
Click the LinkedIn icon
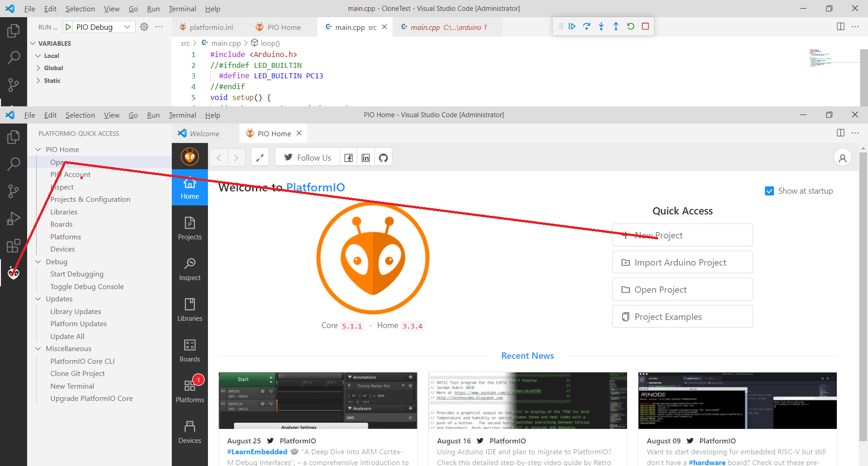(x=366, y=157)
